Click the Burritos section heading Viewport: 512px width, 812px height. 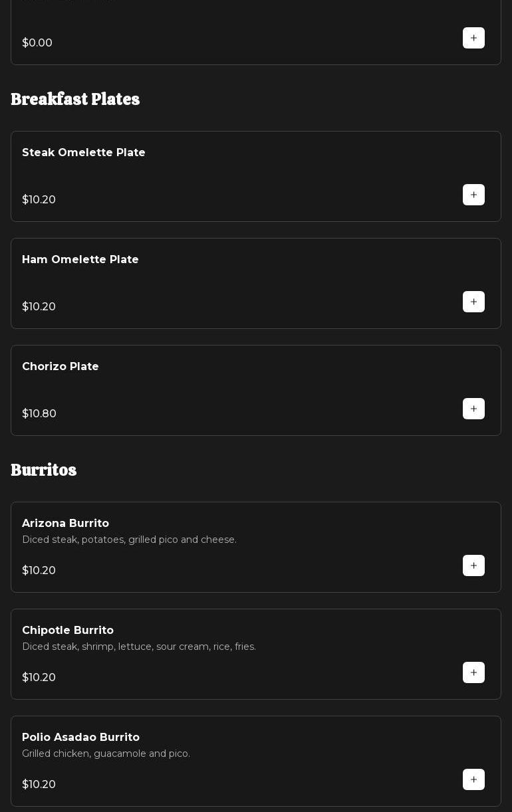point(44,470)
